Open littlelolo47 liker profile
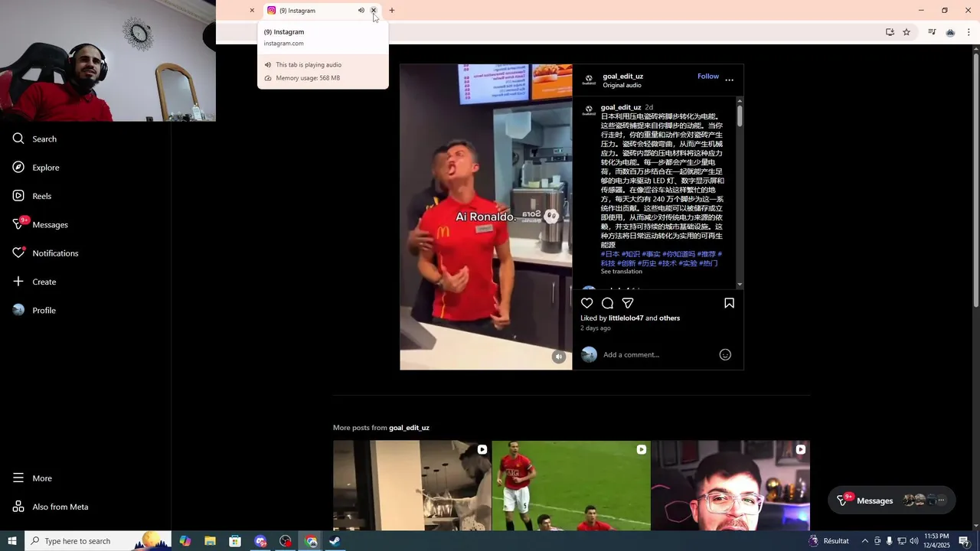980x551 pixels. 626,318
